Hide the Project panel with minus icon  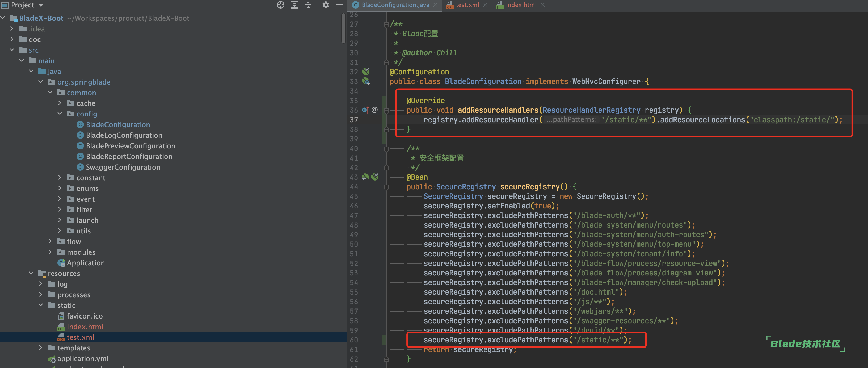pyautogui.click(x=340, y=5)
